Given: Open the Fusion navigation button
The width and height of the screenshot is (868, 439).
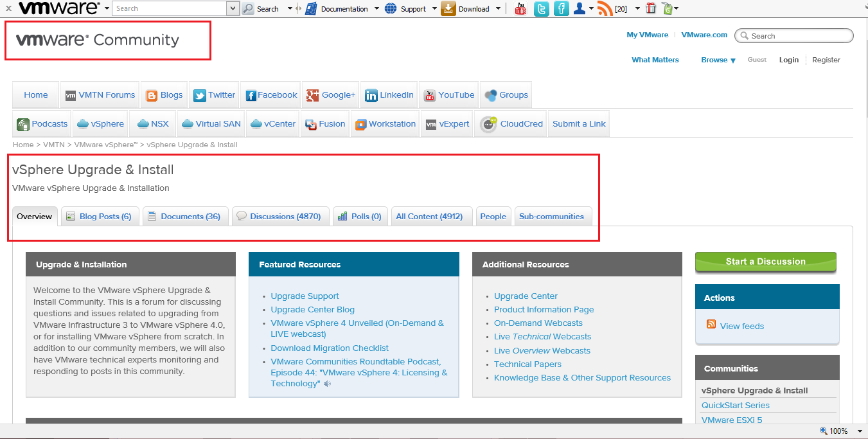Looking at the screenshot, I should pyautogui.click(x=324, y=123).
